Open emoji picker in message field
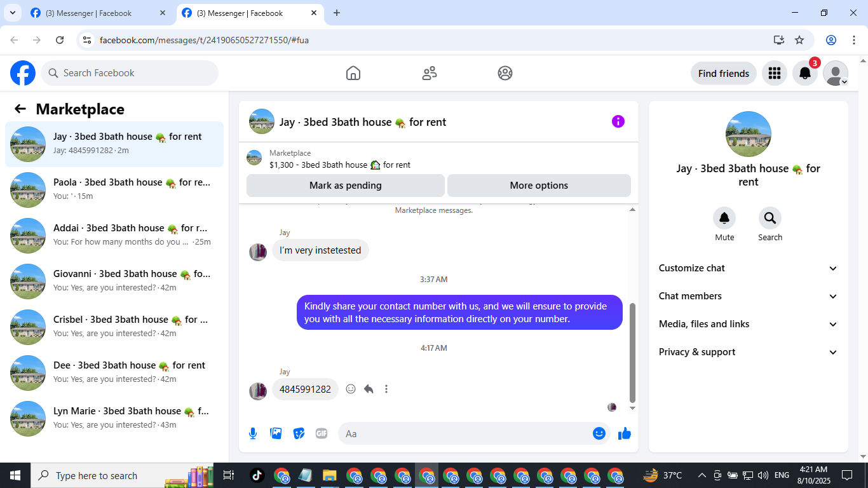 (599, 433)
